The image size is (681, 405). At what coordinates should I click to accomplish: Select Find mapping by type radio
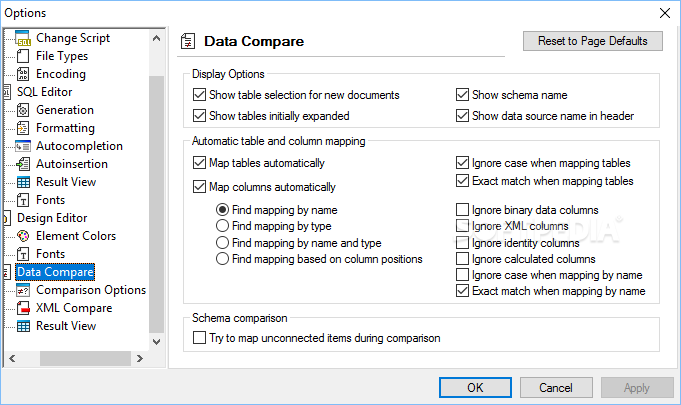[222, 226]
